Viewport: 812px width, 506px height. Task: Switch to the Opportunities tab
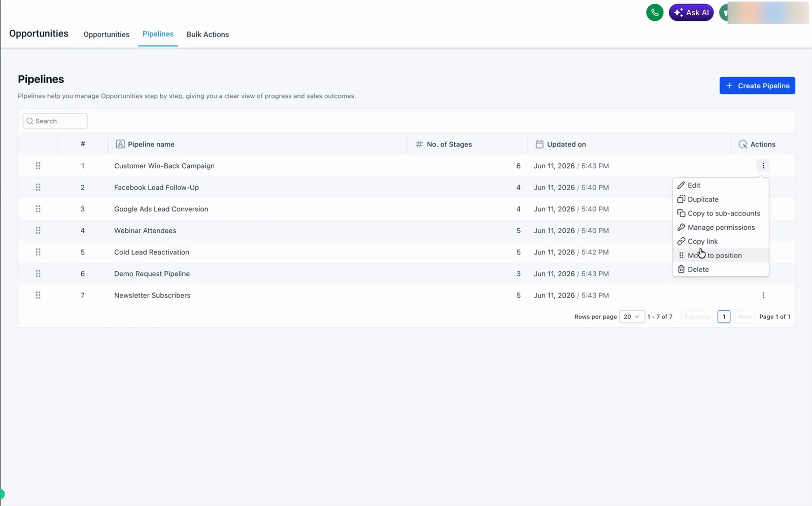tap(107, 34)
